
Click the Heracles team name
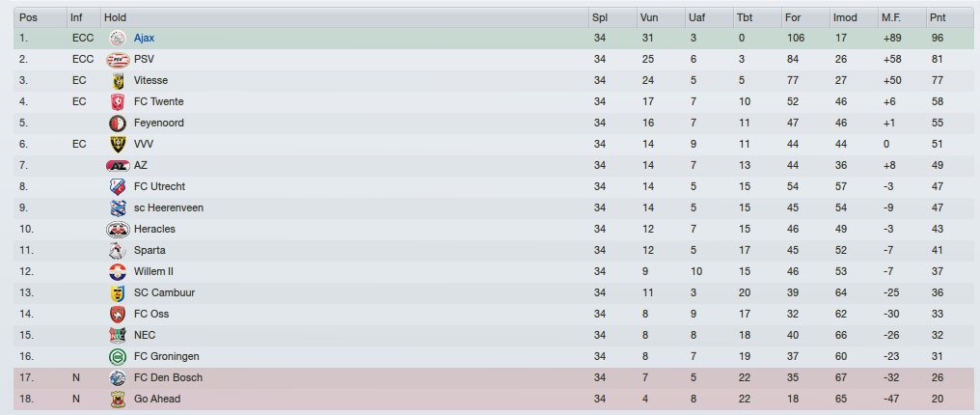coord(154,230)
